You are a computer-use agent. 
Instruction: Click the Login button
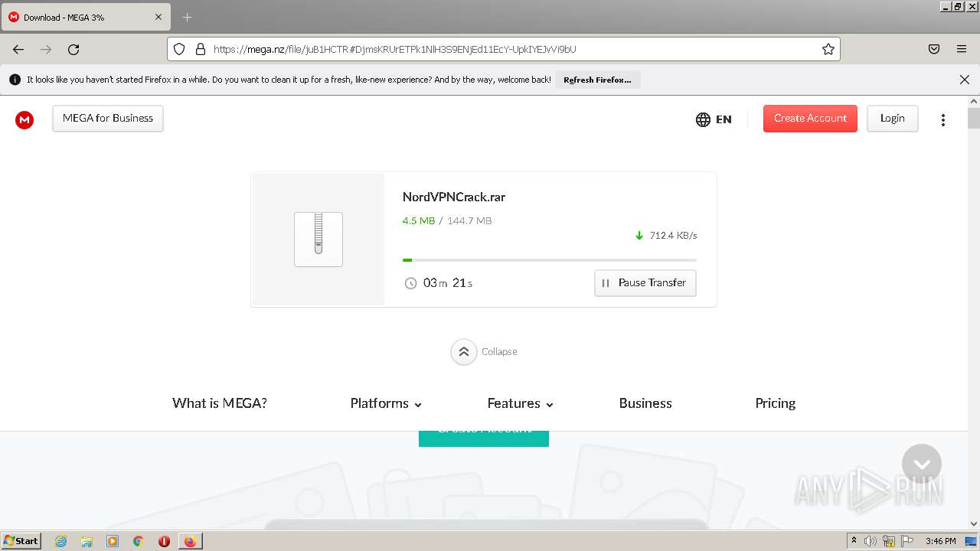pyautogui.click(x=893, y=119)
